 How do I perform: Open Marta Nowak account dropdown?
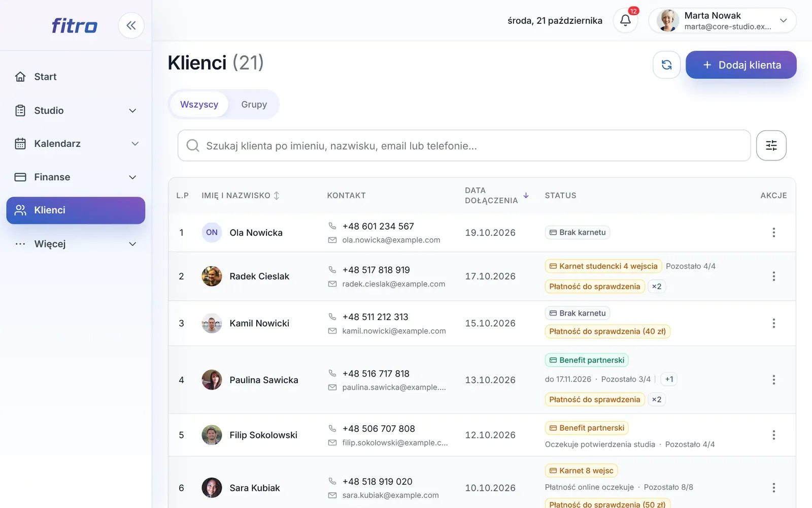(x=722, y=20)
